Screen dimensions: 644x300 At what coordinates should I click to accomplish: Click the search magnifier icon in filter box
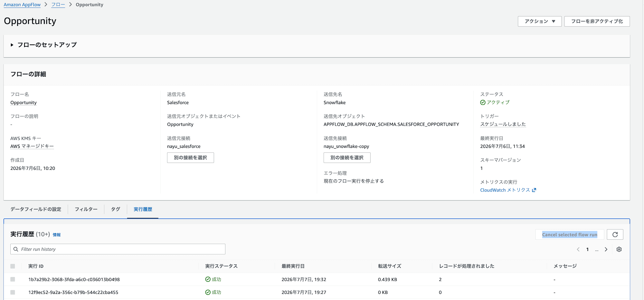[x=16, y=249]
